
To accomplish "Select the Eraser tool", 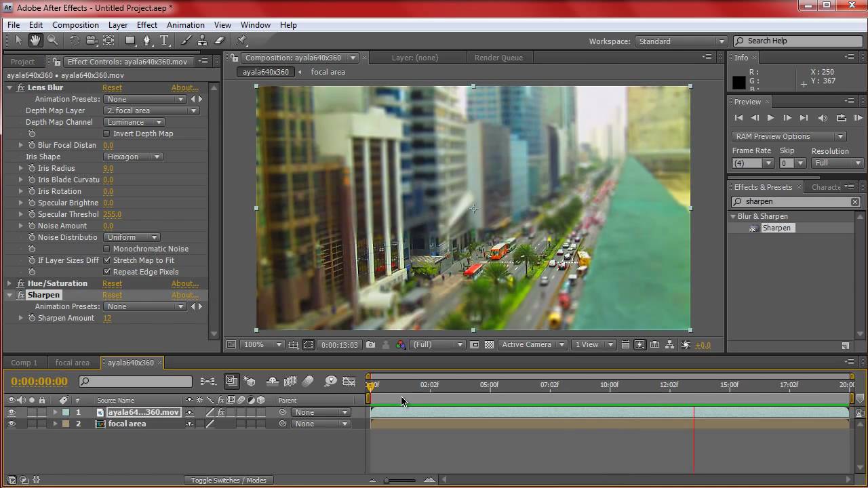I will point(219,41).
